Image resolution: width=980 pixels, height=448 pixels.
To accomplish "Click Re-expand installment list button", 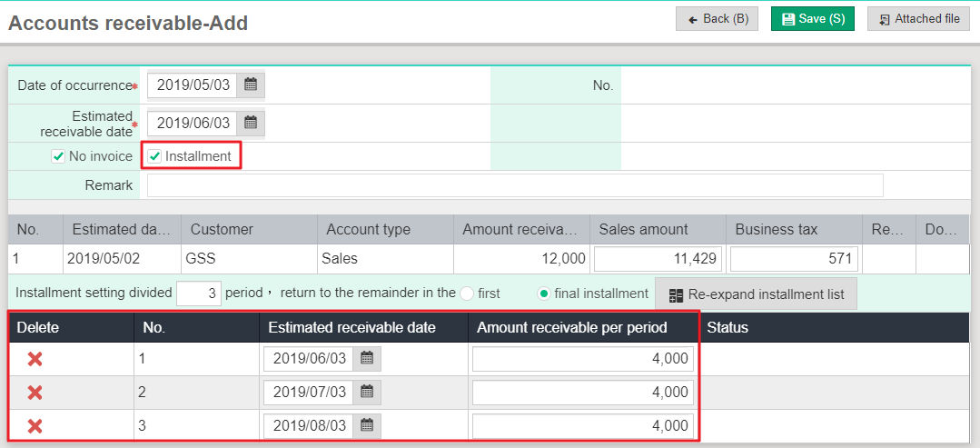I will tap(756, 294).
